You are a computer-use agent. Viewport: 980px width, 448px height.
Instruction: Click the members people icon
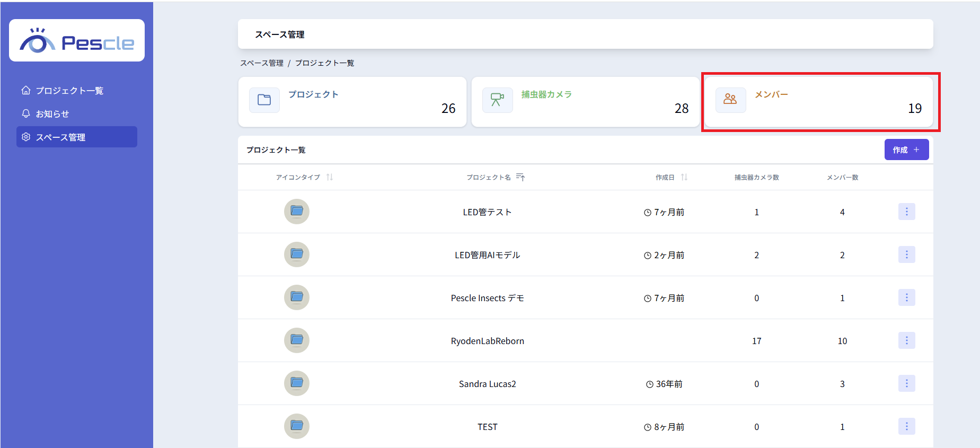730,100
